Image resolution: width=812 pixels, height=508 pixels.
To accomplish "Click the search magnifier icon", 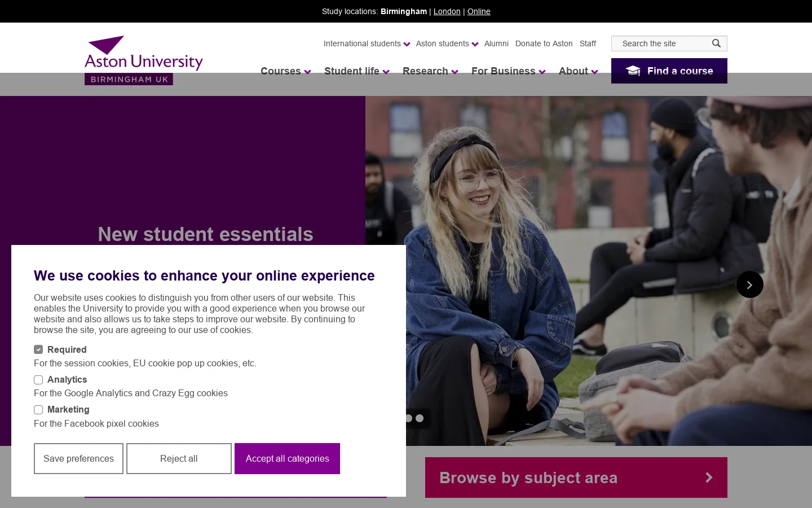I will (716, 43).
